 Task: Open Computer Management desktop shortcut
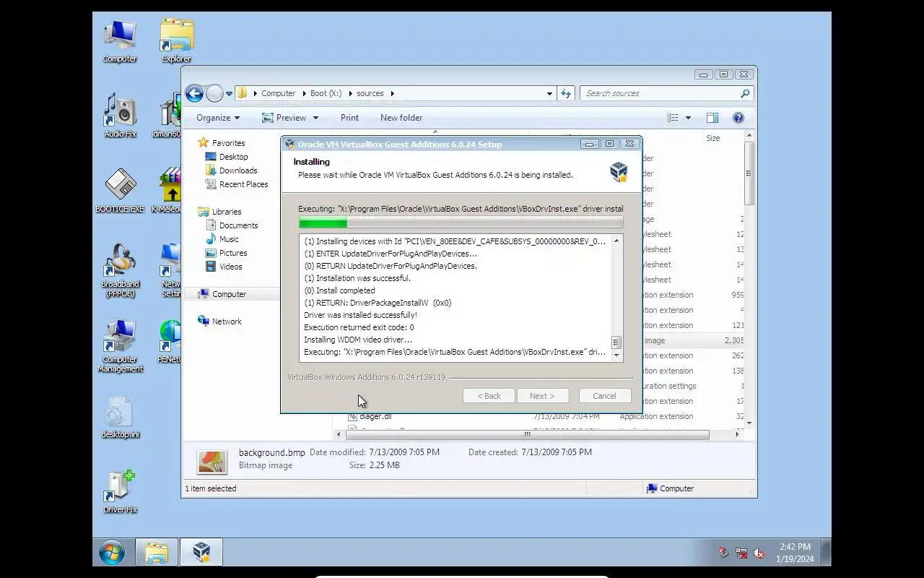click(120, 345)
